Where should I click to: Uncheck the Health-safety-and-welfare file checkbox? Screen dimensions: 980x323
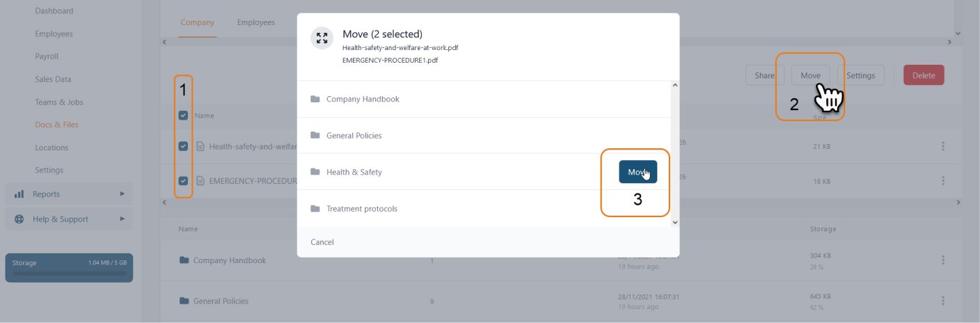coord(183,146)
